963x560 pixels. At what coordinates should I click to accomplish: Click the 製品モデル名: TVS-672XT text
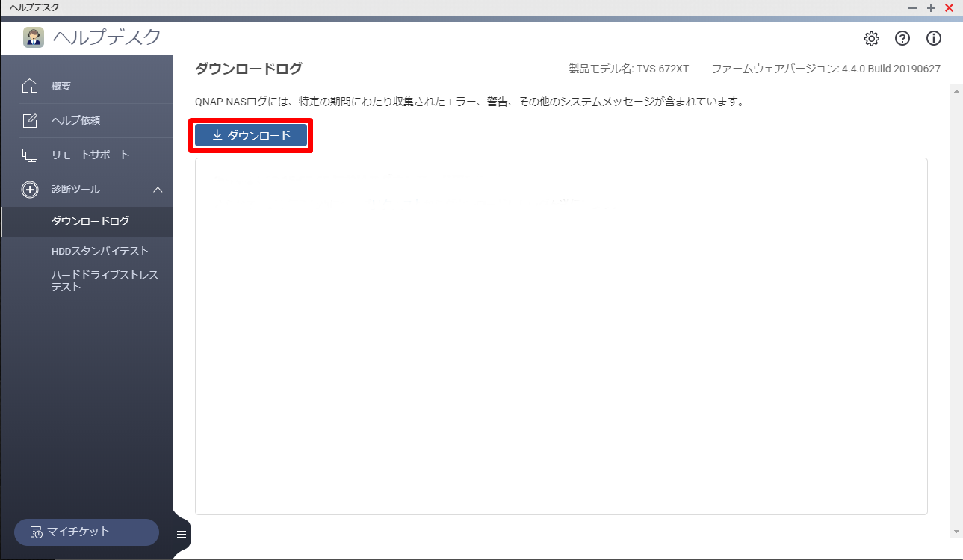click(x=629, y=69)
